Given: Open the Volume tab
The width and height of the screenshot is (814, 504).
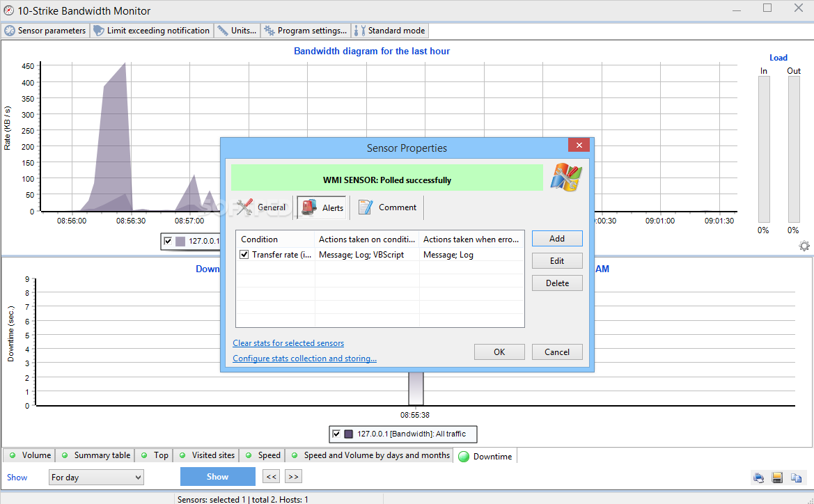Looking at the screenshot, I should (29, 456).
